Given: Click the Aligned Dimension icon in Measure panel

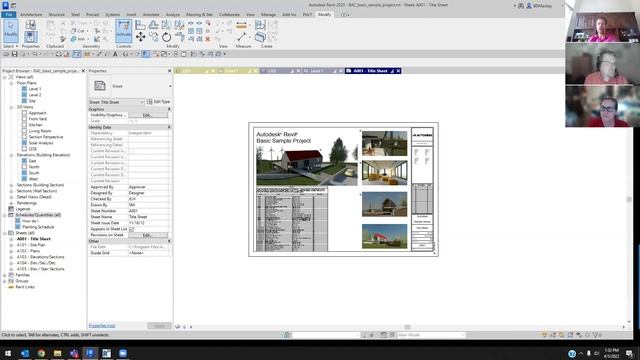Looking at the screenshot, I should [x=241, y=38].
